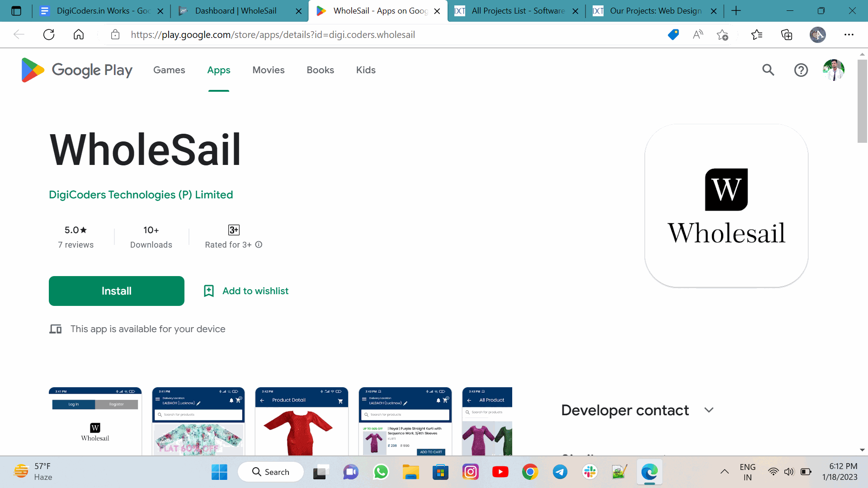Image resolution: width=868 pixels, height=488 pixels.
Task: Click the 7 reviews rating text
Action: [76, 245]
